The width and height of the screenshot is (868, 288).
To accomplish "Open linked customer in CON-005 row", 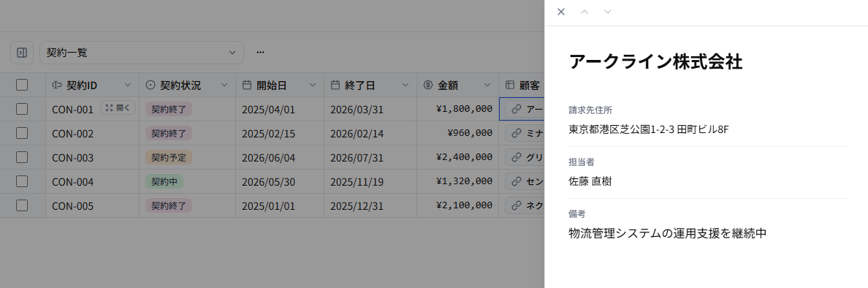I will (525, 205).
